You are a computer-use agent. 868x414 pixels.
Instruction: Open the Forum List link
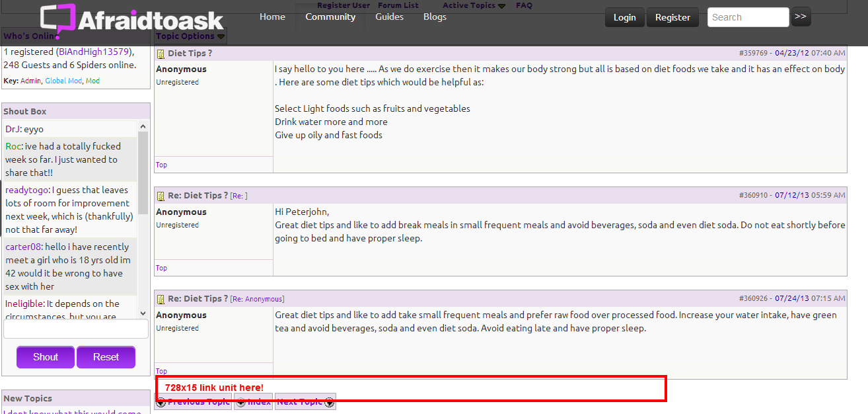398,5
